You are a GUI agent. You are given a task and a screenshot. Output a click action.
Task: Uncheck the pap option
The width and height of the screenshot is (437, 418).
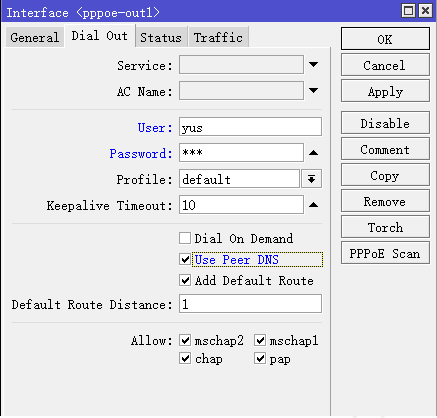click(260, 358)
